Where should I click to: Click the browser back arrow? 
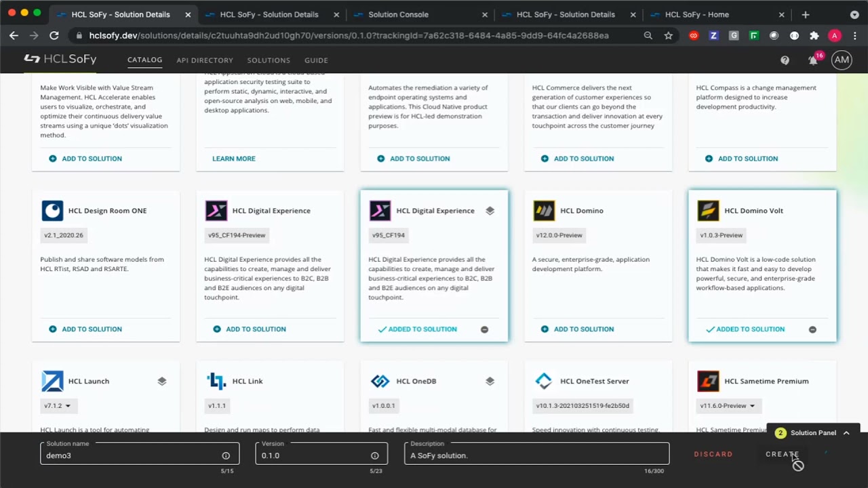[x=14, y=35]
